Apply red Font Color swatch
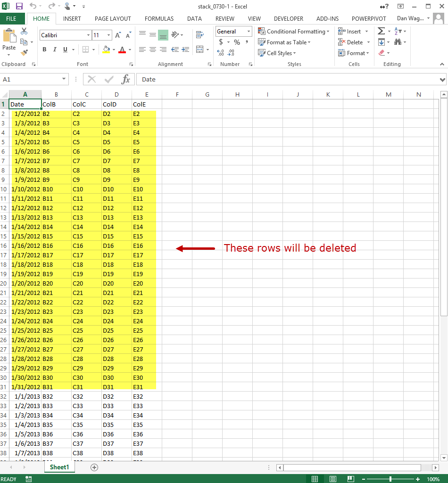 click(x=122, y=49)
